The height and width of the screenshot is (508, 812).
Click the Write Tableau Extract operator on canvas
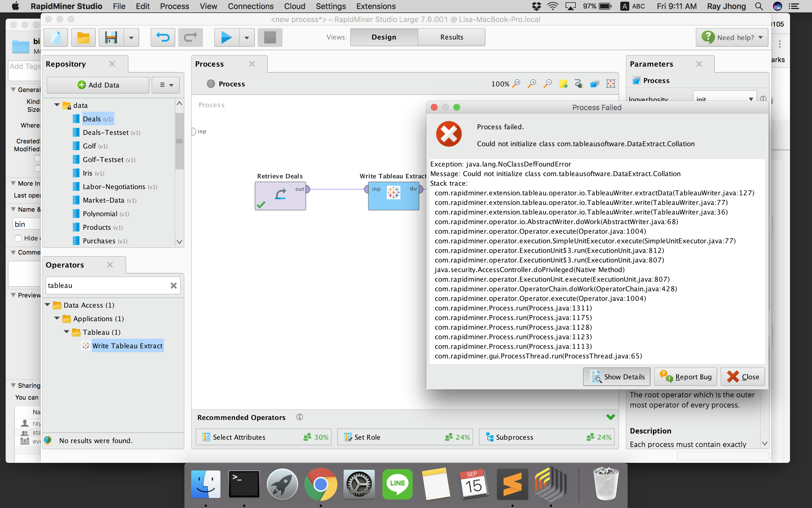pyautogui.click(x=394, y=196)
